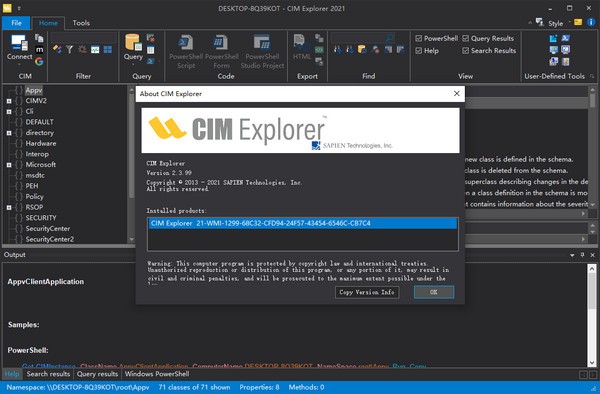600x394 pixels.
Task: Toggle the Query Results checkbox
Action: point(466,38)
